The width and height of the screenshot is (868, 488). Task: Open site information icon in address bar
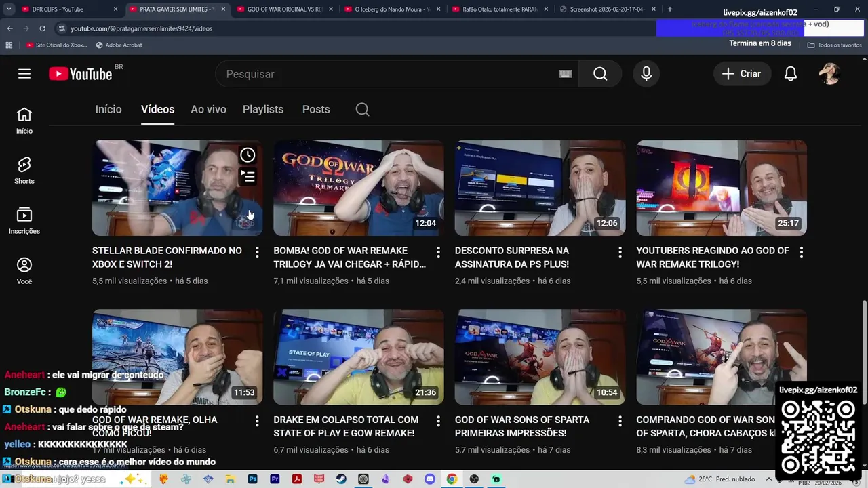tap(62, 28)
